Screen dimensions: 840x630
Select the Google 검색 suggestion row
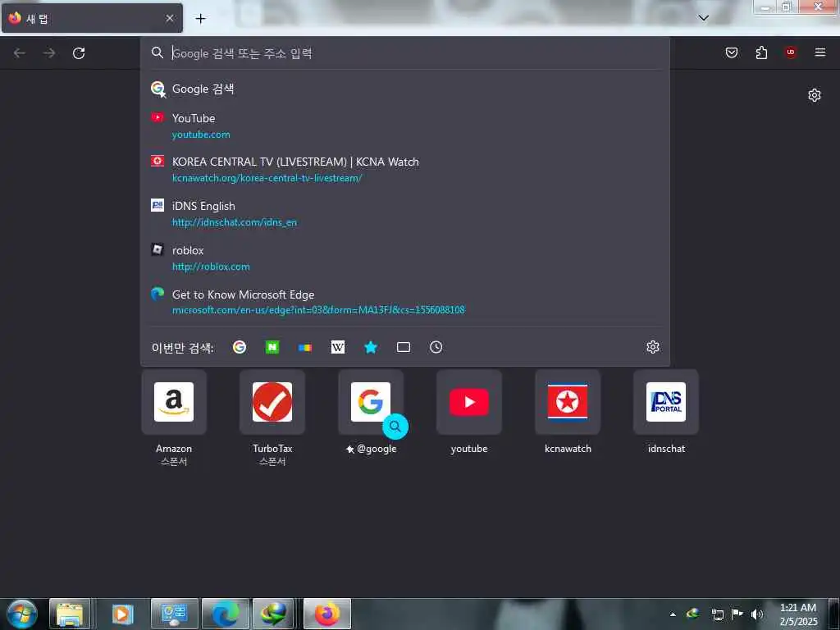pyautogui.click(x=405, y=89)
